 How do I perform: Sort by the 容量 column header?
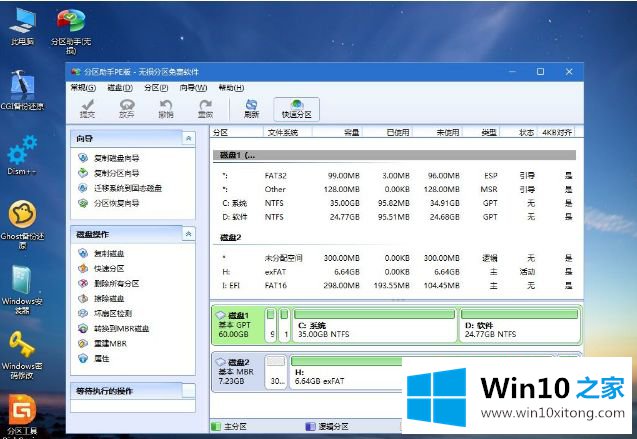tap(337, 132)
